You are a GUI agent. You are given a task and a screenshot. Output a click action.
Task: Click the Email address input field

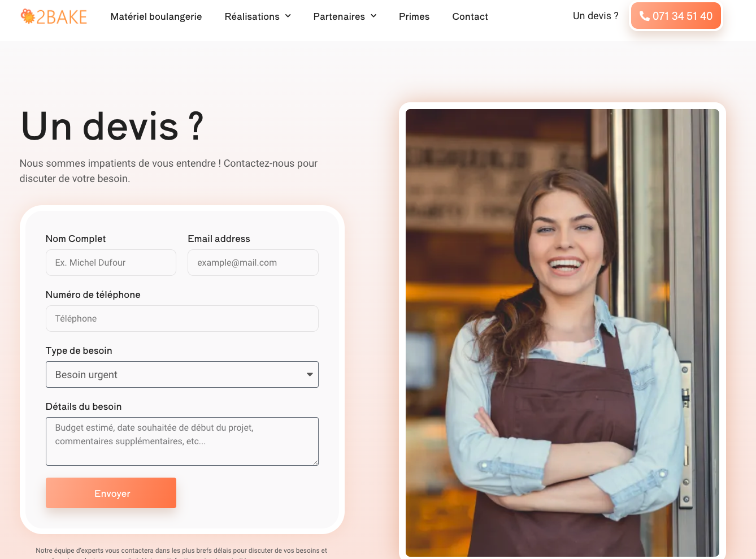(253, 262)
